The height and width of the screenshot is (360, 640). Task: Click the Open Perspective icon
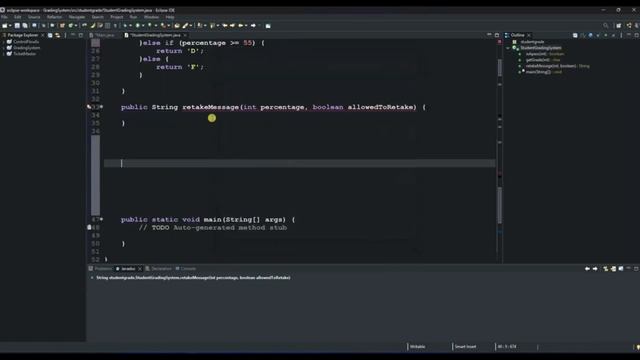click(x=619, y=25)
